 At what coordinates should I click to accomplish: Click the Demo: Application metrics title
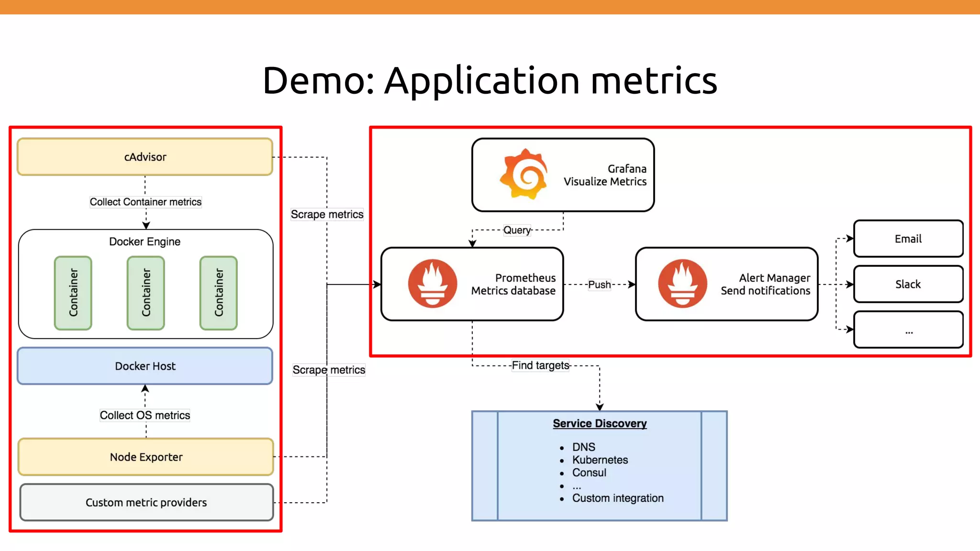pyautogui.click(x=490, y=80)
